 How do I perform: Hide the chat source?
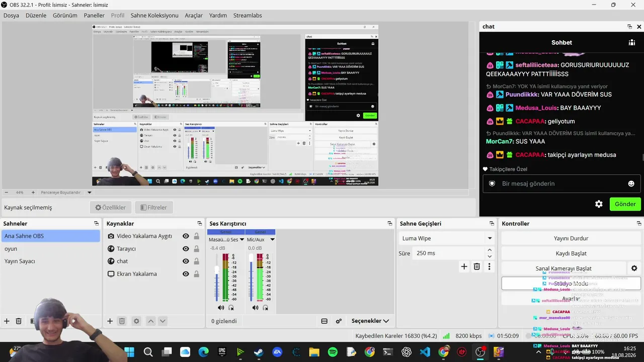tap(186, 261)
